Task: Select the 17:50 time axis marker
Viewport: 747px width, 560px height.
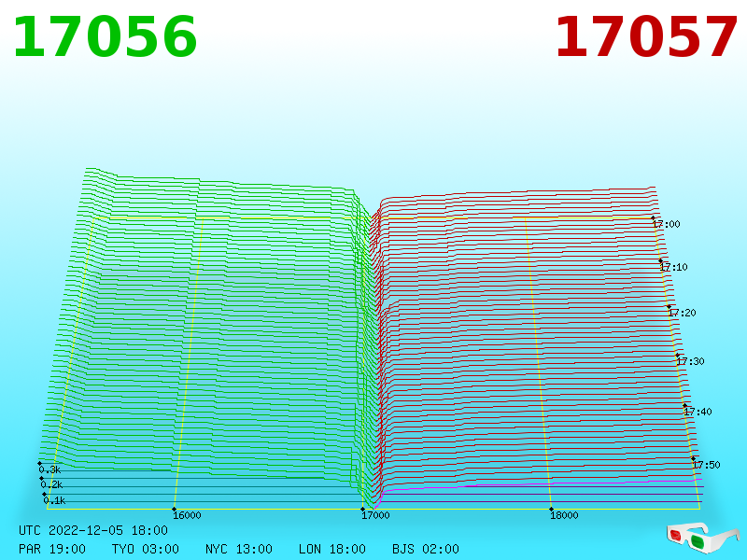Action: [706, 465]
